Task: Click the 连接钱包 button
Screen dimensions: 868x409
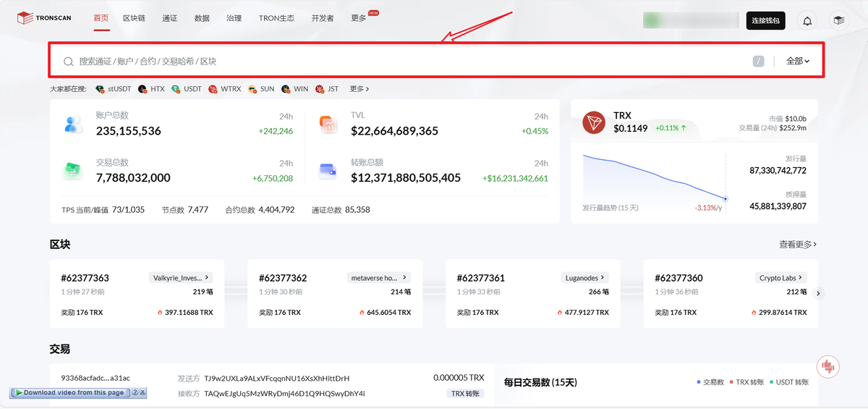Action: (765, 20)
